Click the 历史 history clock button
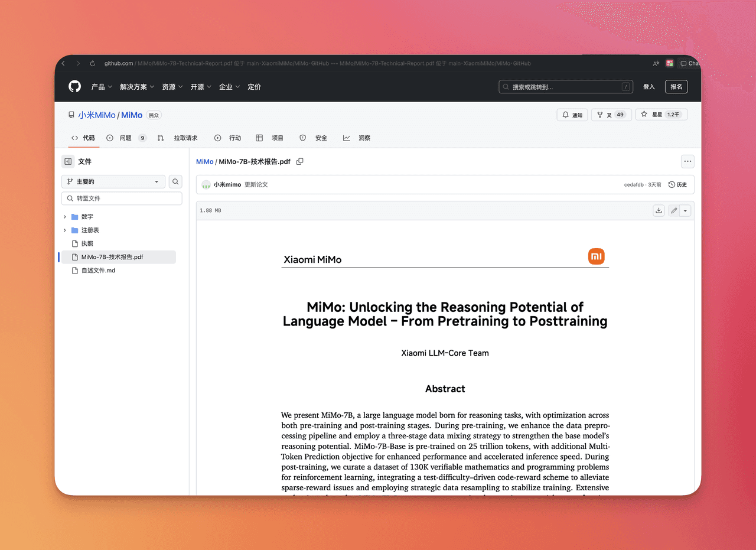Viewport: 756px width, 550px height. pyautogui.click(x=677, y=184)
